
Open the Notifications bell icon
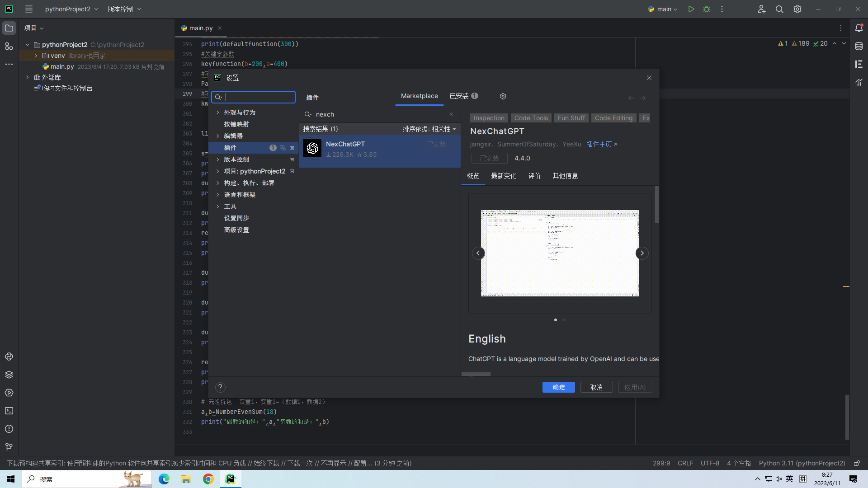pyautogui.click(x=859, y=28)
